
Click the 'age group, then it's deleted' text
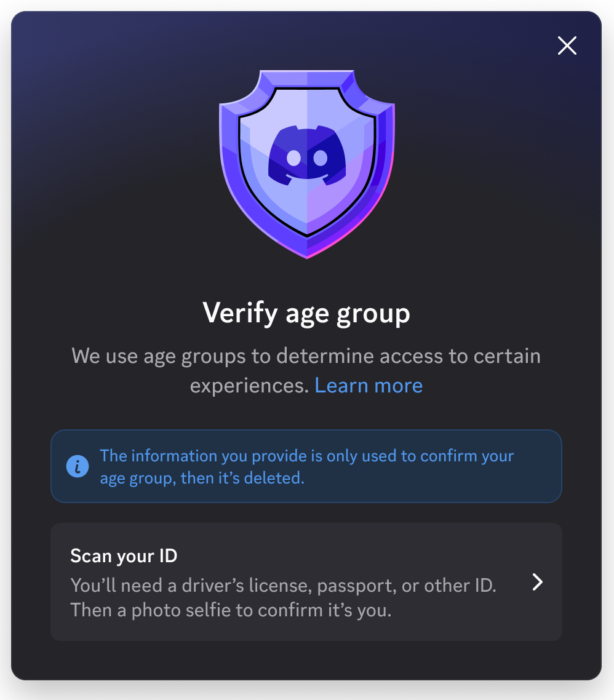(202, 478)
